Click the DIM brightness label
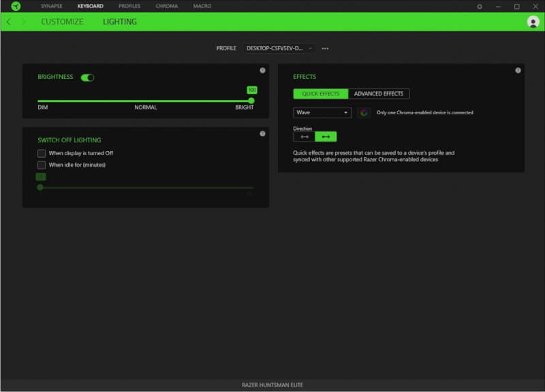 [43, 108]
